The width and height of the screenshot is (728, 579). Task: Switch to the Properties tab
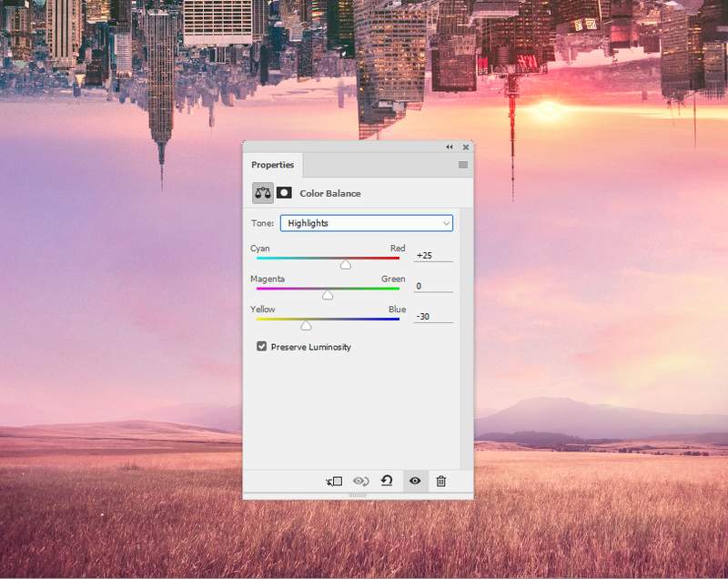coord(273,165)
